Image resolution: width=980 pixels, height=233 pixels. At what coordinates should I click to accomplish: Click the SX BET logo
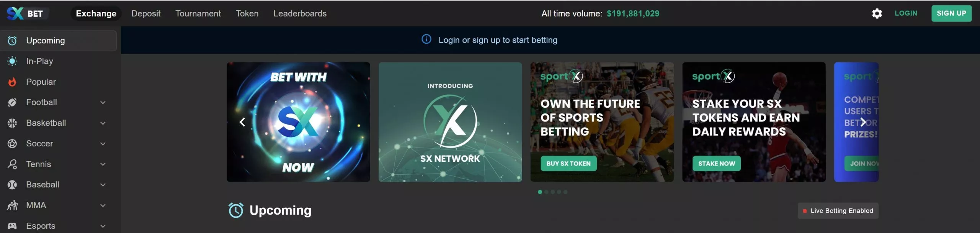(25, 13)
